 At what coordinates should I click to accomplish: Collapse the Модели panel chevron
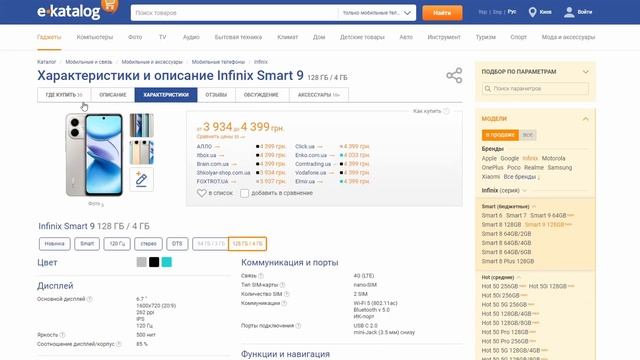[586, 119]
